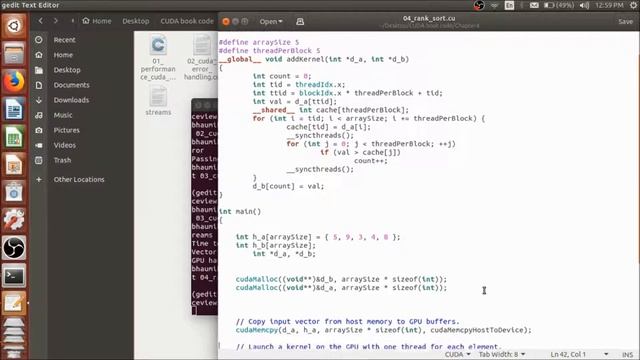Viewport: 640px width, 360px height.
Task: Open Other Locations in Files sidebar
Action: pos(78,180)
